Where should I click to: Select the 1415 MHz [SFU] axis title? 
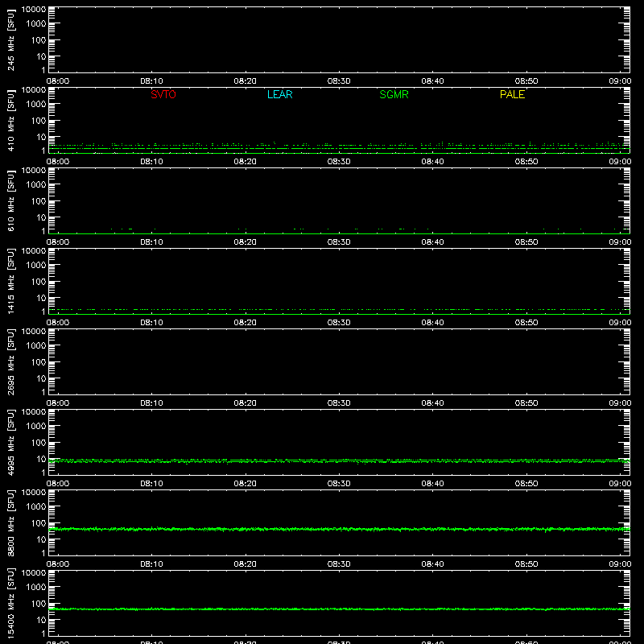tap(10, 281)
